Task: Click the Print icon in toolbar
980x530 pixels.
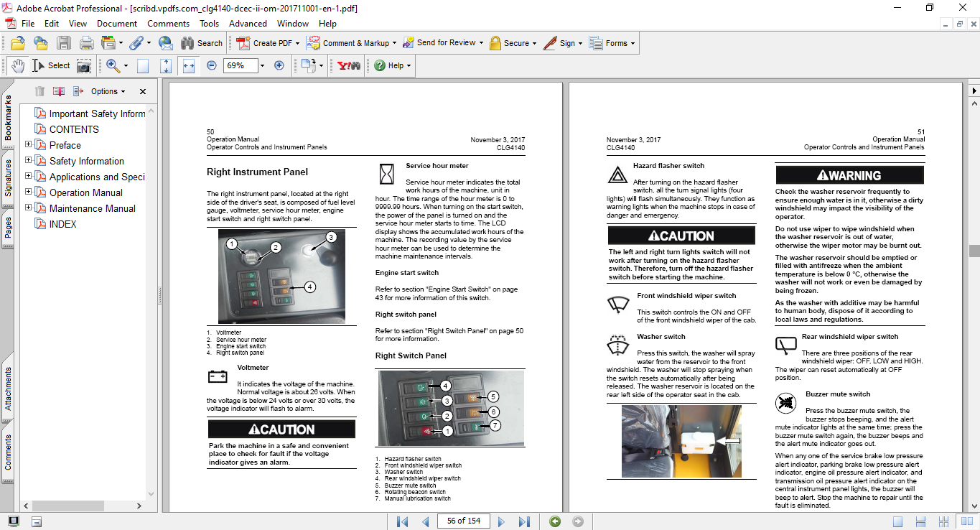Action: pyautogui.click(x=86, y=43)
